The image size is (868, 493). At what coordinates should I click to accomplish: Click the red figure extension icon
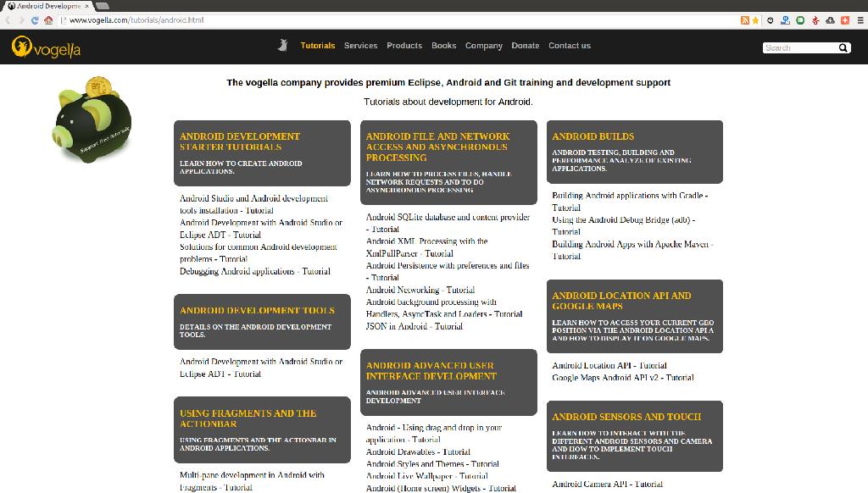[815, 20]
